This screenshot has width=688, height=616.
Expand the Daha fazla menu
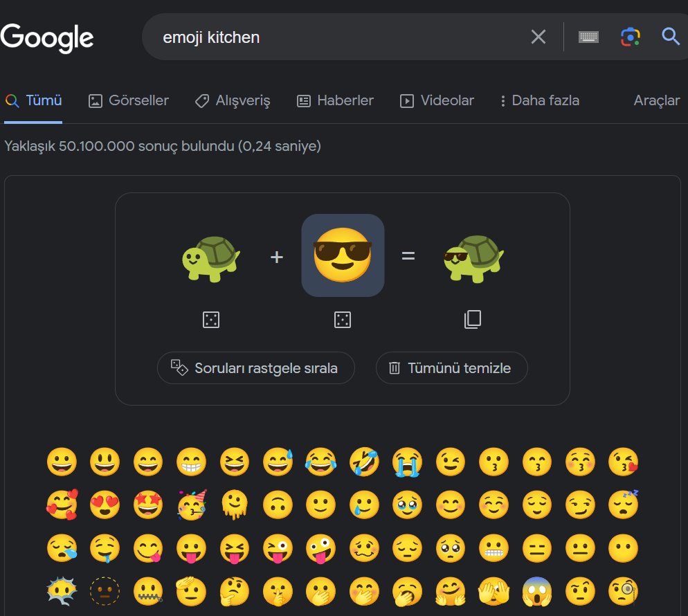[540, 100]
